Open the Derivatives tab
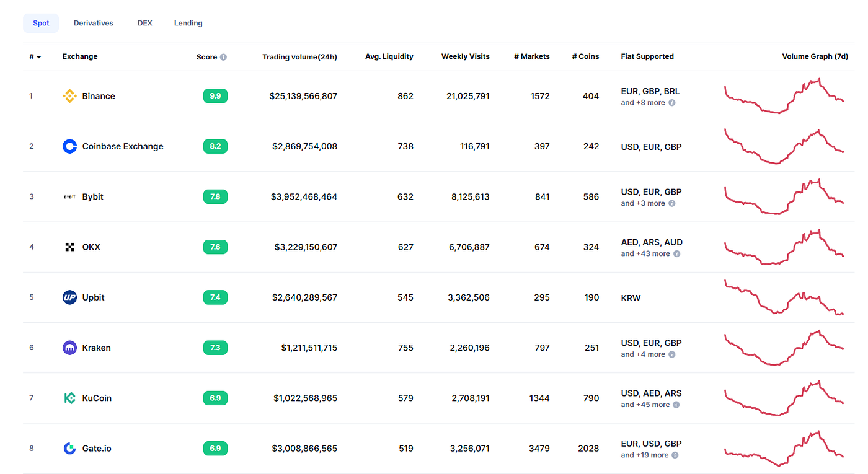Viewport: 868px width, 474px height. coord(94,23)
